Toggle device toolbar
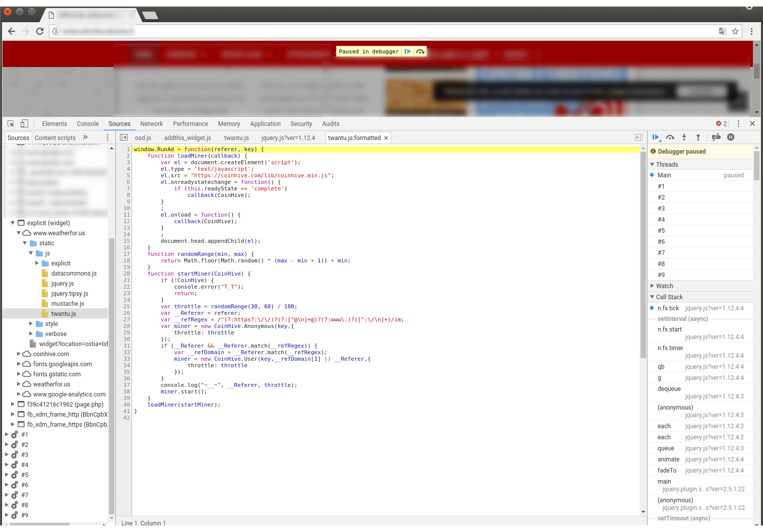This screenshot has height=532, width=763. point(24,123)
